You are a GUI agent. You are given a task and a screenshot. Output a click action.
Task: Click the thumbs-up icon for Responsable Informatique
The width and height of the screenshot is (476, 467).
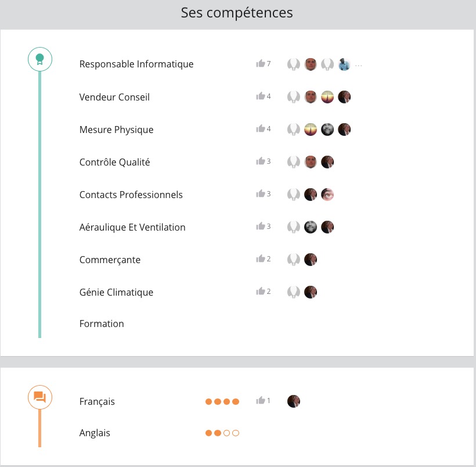click(260, 64)
